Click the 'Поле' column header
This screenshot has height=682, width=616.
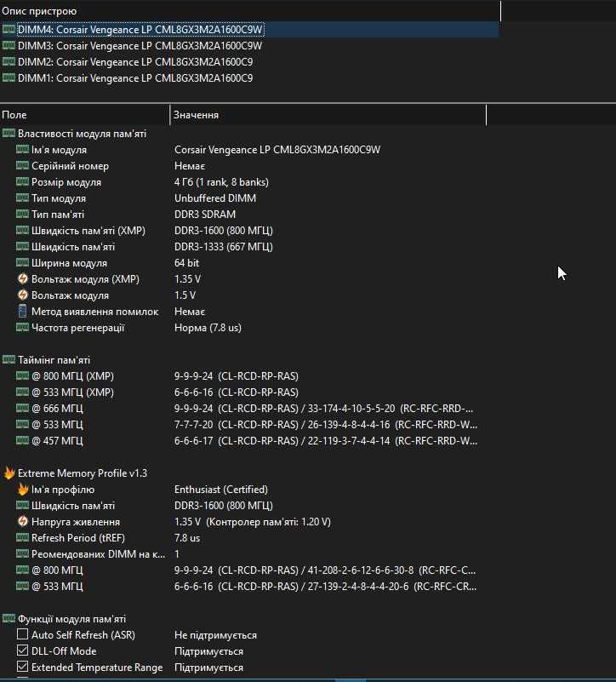[x=85, y=115]
